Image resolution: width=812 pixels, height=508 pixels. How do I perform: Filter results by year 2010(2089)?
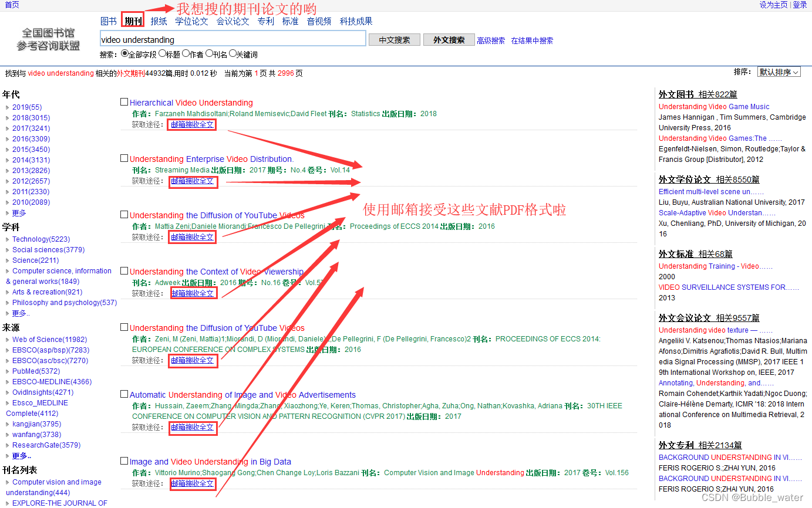tap(31, 202)
